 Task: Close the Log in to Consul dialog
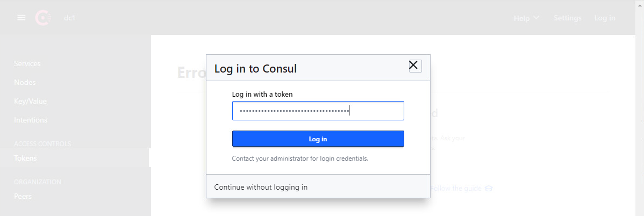(x=414, y=66)
